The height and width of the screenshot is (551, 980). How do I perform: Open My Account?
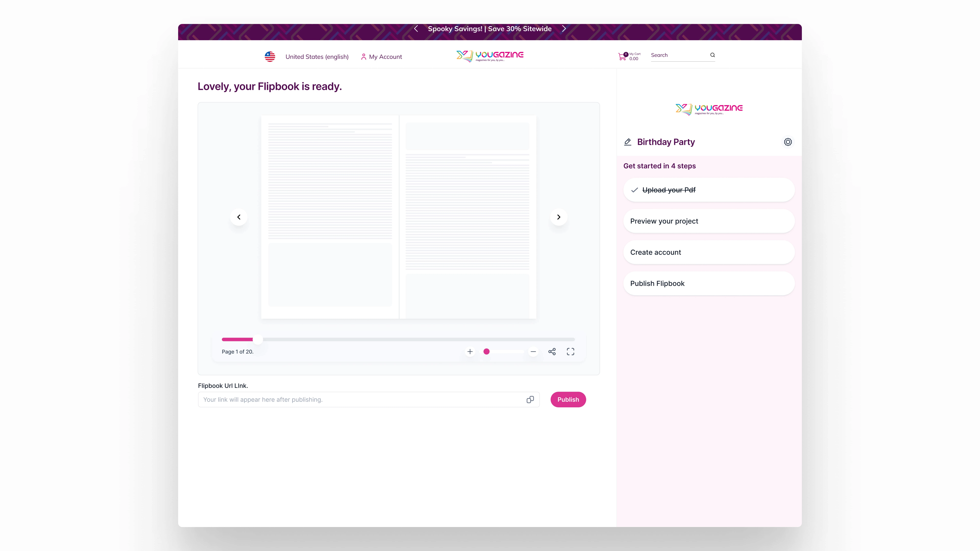[x=382, y=57]
